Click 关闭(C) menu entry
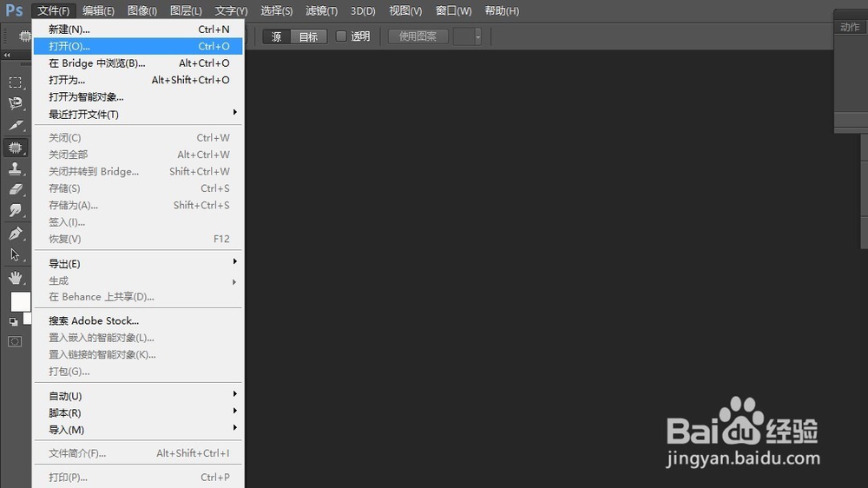 click(x=138, y=138)
